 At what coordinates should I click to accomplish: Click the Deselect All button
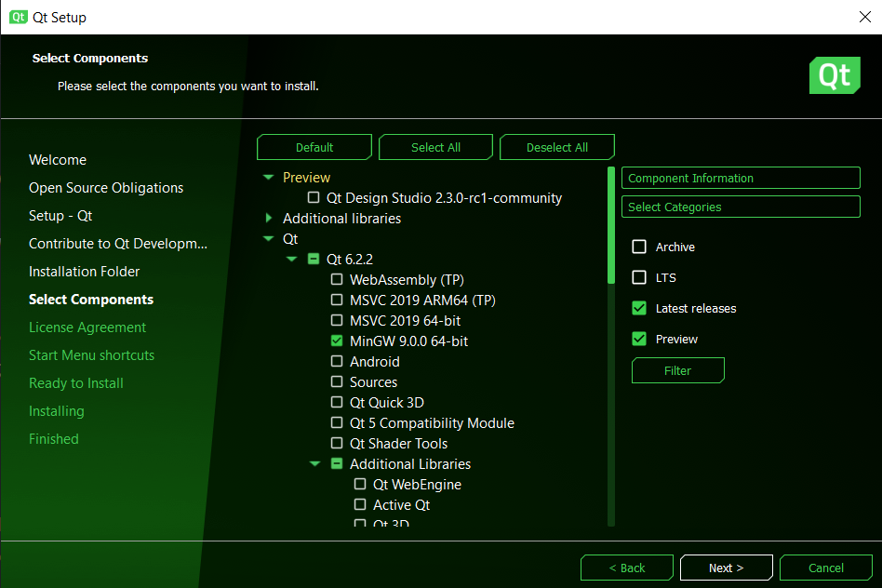coord(557,147)
